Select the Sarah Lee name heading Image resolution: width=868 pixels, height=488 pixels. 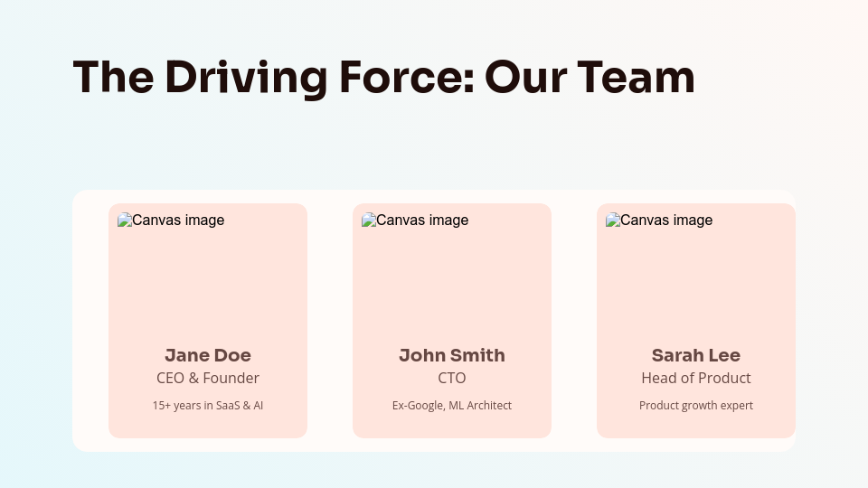point(696,355)
